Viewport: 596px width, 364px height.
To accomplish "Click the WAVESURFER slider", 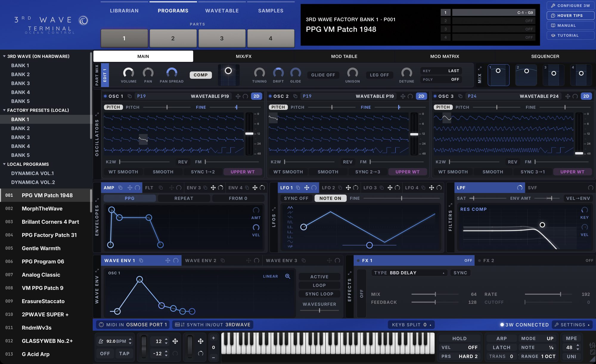I will click(x=319, y=310).
